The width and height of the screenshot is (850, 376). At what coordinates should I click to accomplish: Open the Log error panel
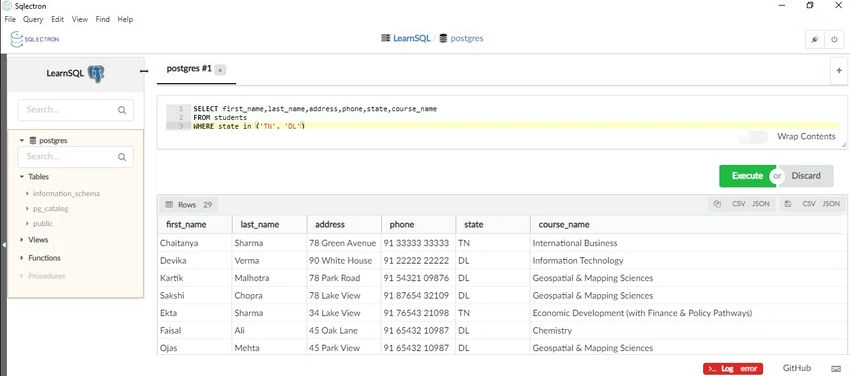point(733,369)
